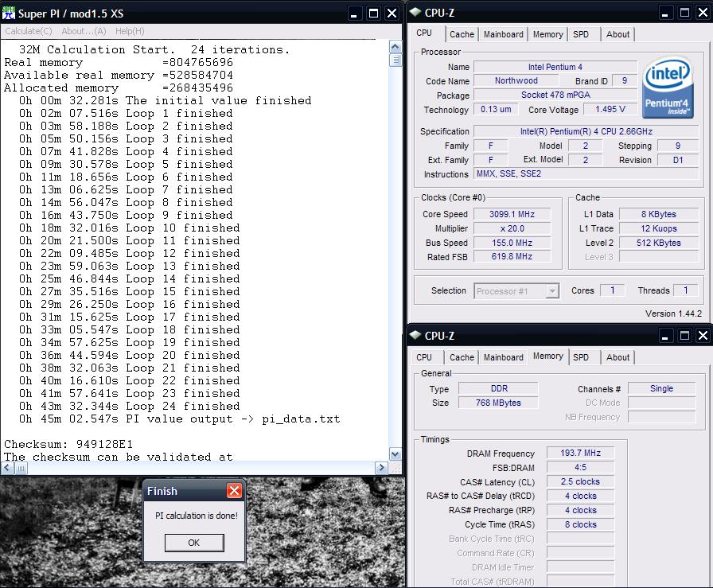Click the CPU-Z logo icon in top window title bar
This screenshot has width=713, height=588.
click(x=415, y=12)
